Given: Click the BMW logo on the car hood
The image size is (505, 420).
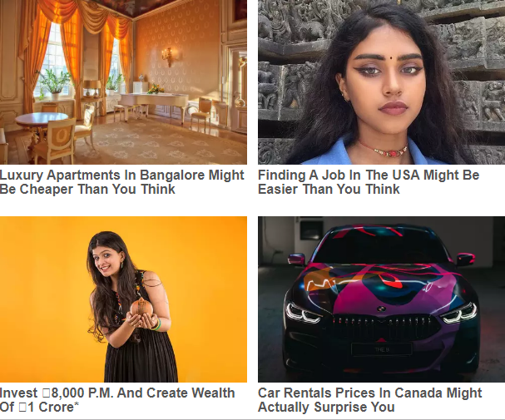Looking at the screenshot, I should (381, 309).
